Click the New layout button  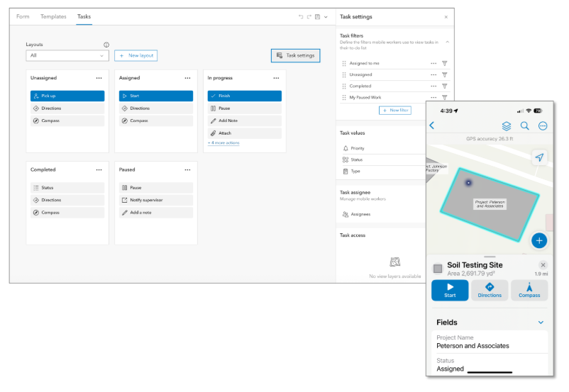tap(136, 55)
